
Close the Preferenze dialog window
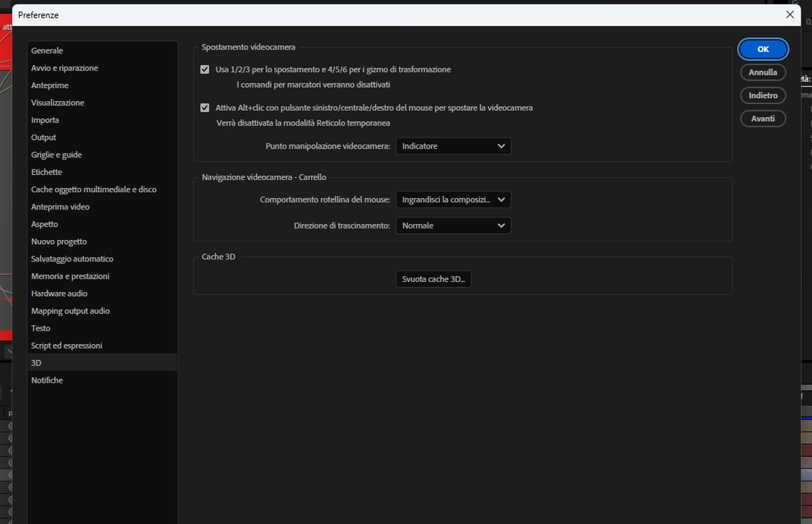click(789, 14)
